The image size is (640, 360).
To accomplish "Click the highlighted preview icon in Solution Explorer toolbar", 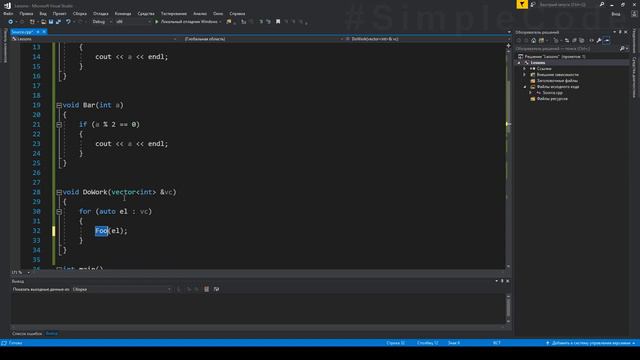I will (x=607, y=40).
